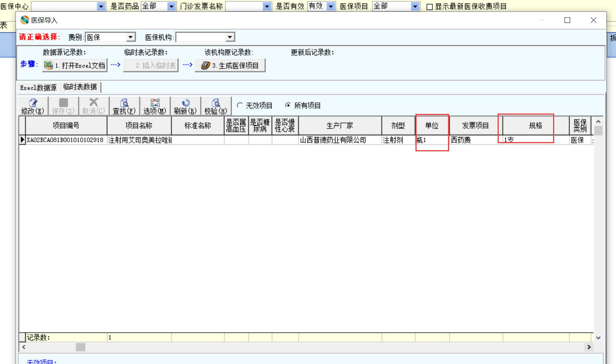Run the 检验(H) validation tool
Image resolution: width=616 pixels, height=364 pixels.
[216, 106]
